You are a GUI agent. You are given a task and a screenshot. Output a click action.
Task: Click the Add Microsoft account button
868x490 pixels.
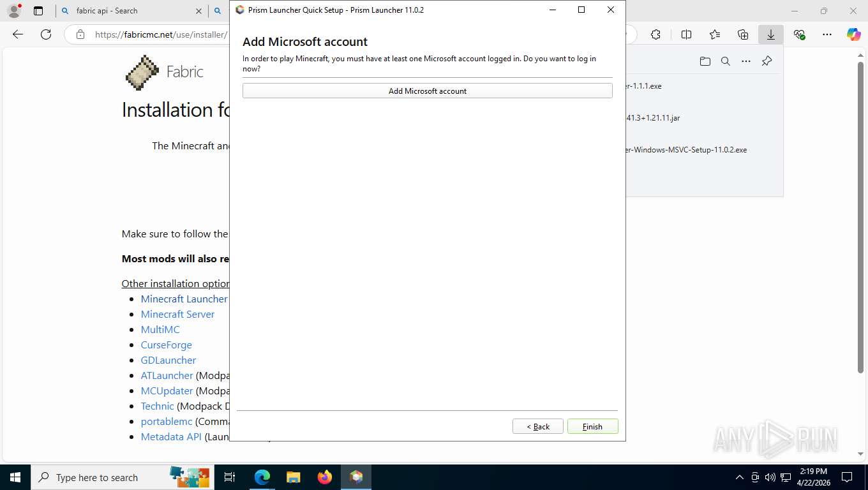[x=427, y=91]
